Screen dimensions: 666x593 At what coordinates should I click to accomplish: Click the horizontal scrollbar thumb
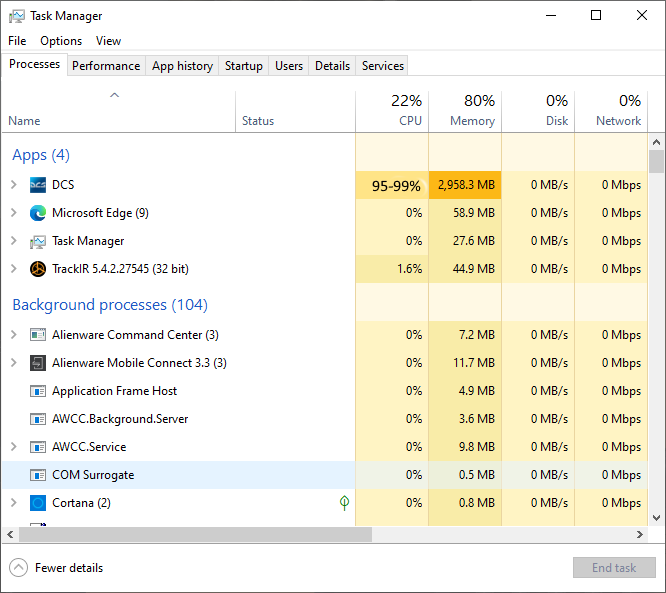(195, 534)
